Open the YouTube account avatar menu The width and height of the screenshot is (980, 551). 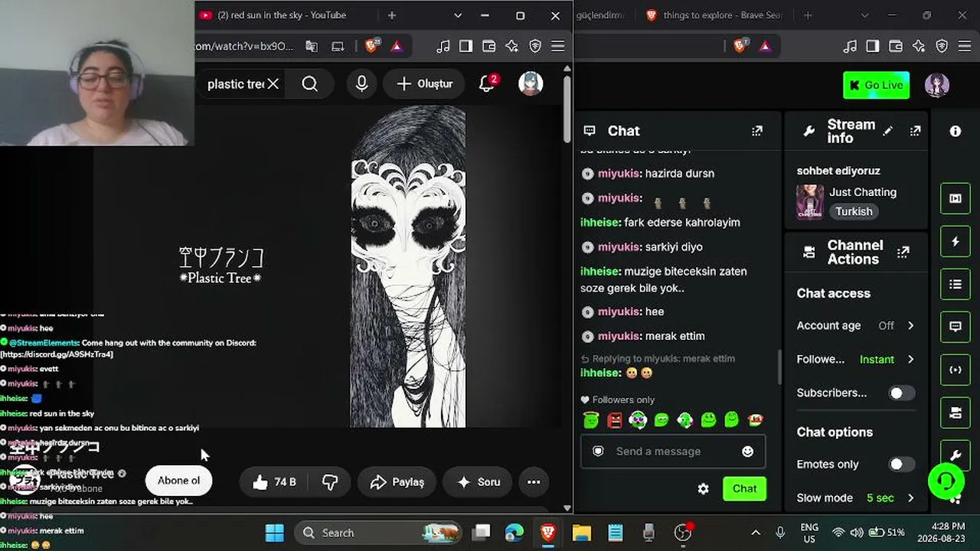[x=531, y=84]
